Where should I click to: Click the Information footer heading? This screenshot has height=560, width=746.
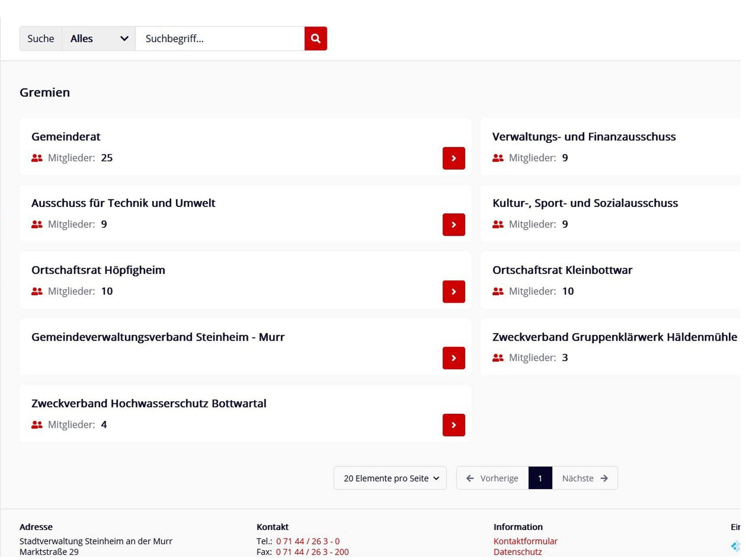pos(518,527)
